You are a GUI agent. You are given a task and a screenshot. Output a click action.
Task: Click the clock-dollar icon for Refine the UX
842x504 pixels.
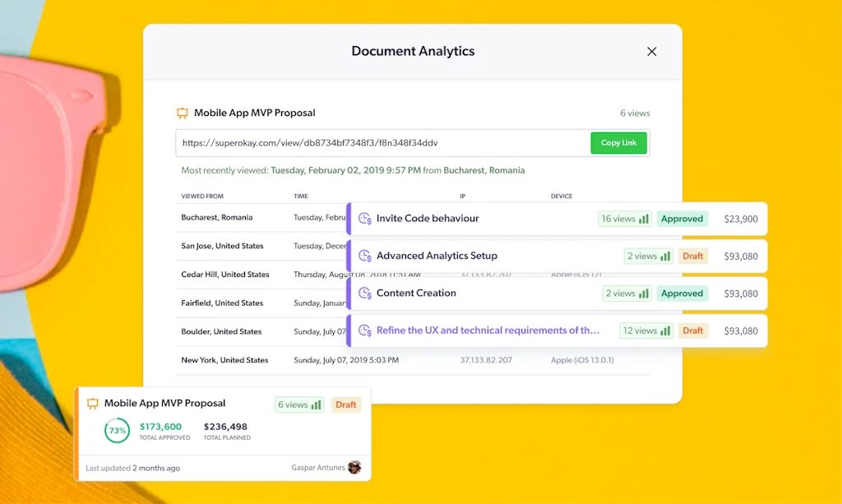(x=364, y=331)
